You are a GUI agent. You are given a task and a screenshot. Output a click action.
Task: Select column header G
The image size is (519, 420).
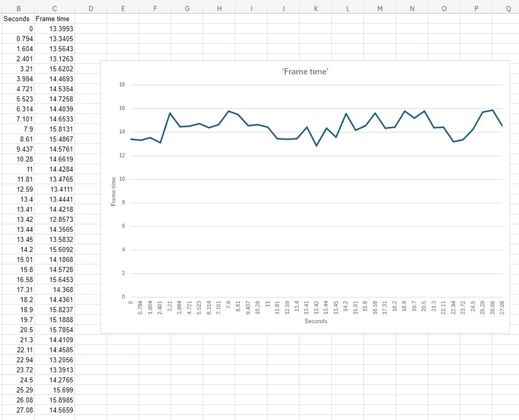(187, 8)
